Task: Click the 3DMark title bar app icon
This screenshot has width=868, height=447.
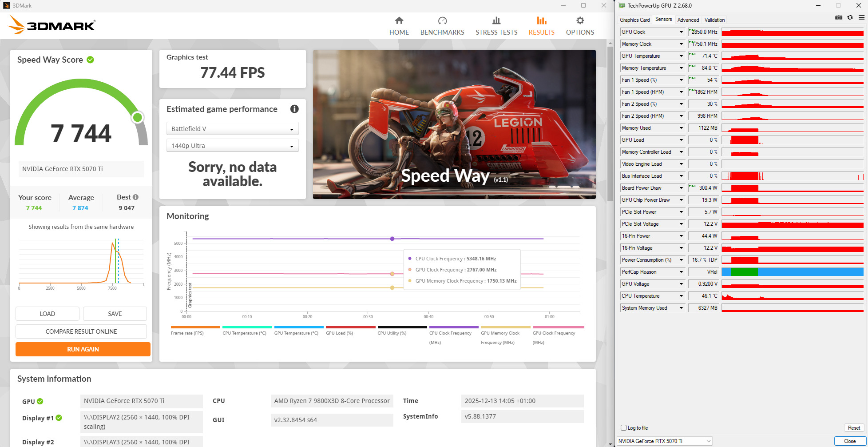Action: coord(7,6)
